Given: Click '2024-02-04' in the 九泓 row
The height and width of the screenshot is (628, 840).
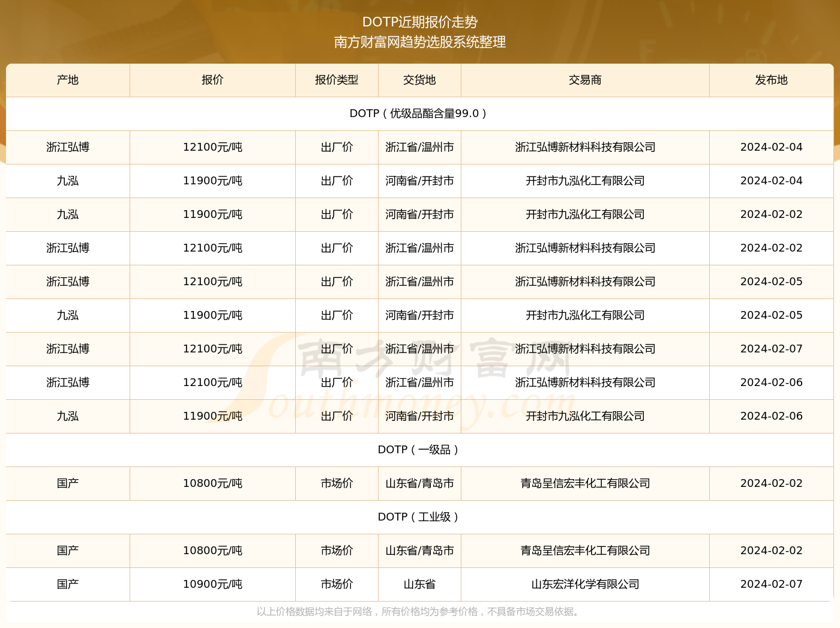Looking at the screenshot, I should click(x=772, y=181).
